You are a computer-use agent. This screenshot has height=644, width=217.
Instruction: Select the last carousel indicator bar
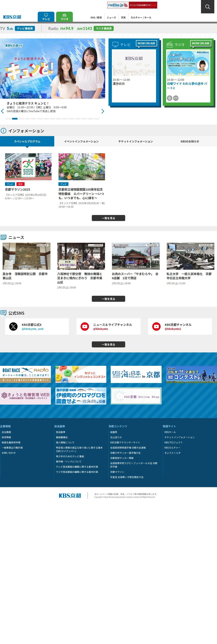97,119
